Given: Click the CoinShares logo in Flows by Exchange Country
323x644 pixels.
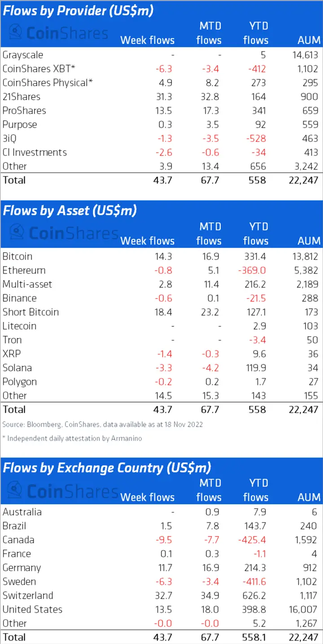Looking at the screenshot, I should pyautogui.click(x=64, y=491).
